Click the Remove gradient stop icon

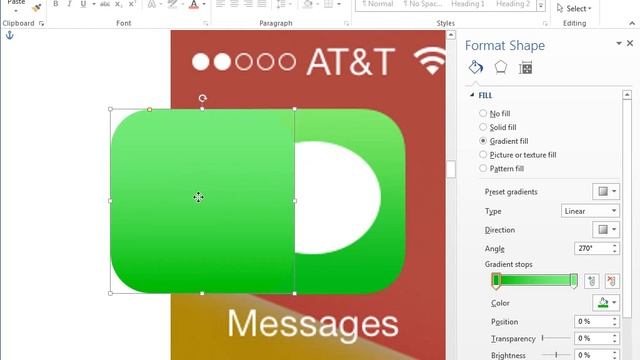pos(611,281)
